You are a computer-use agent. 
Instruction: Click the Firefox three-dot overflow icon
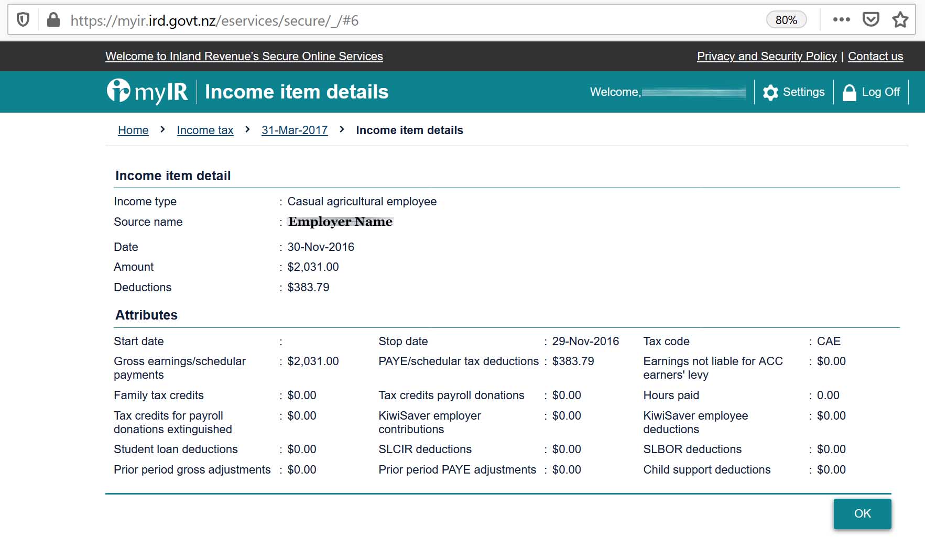pos(841,19)
